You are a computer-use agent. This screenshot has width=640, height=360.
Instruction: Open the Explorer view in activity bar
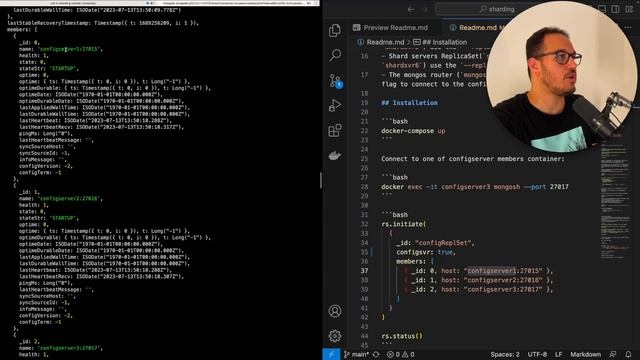click(335, 30)
